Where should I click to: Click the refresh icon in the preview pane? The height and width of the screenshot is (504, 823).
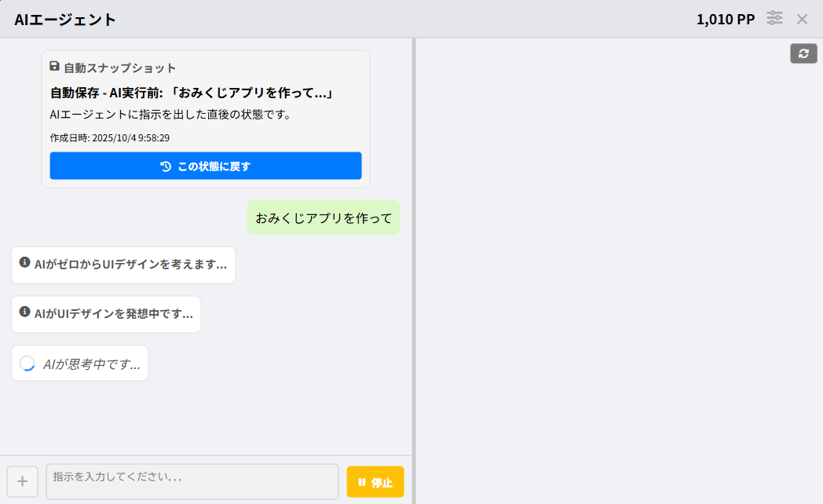(x=803, y=53)
